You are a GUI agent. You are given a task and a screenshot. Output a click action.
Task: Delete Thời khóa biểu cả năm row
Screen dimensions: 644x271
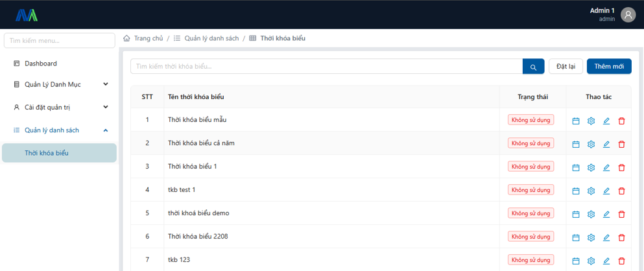(x=621, y=144)
